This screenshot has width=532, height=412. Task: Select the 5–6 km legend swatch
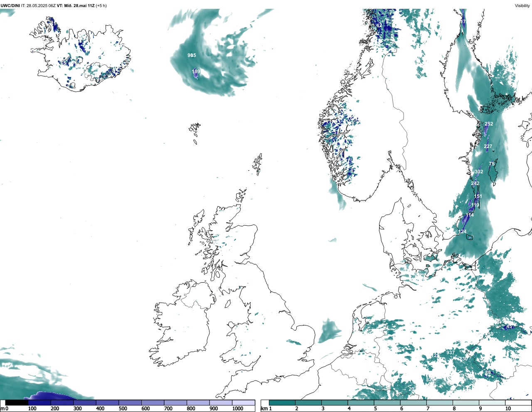coord(387,402)
